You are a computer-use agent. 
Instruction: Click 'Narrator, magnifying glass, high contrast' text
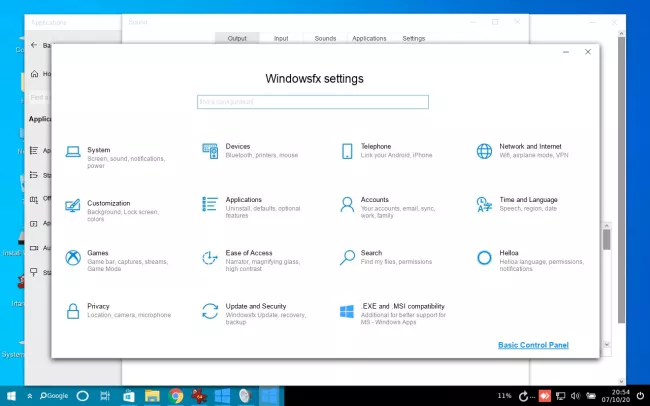262,265
